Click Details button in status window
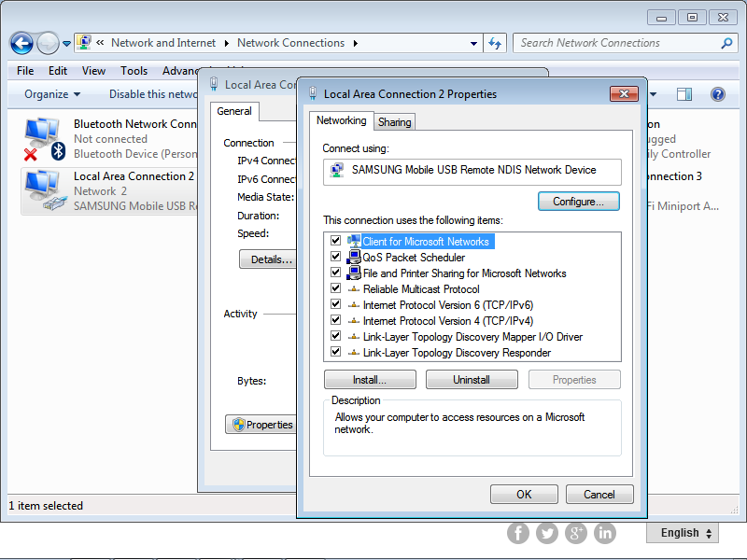 click(267, 259)
